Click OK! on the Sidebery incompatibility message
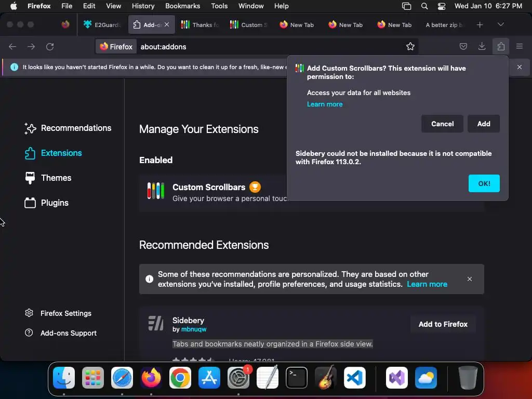532x399 pixels. tap(484, 183)
